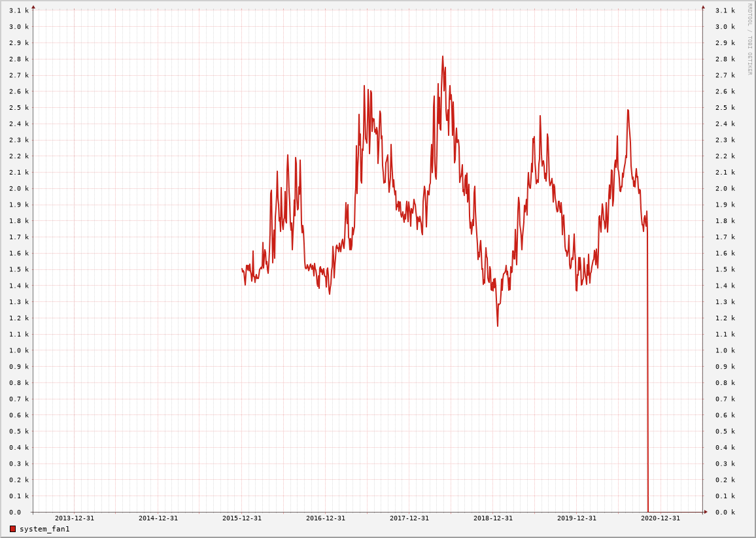The image size is (756, 538).
Task: Click the vertical drop line before 2020-12-31
Action: pyautogui.click(x=647, y=392)
